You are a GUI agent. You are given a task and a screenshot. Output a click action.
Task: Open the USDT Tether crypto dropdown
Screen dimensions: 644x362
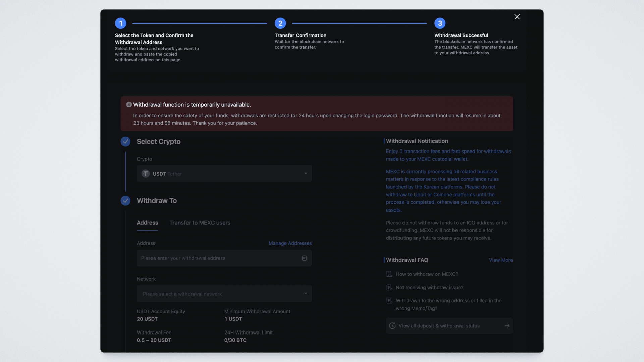click(x=224, y=174)
